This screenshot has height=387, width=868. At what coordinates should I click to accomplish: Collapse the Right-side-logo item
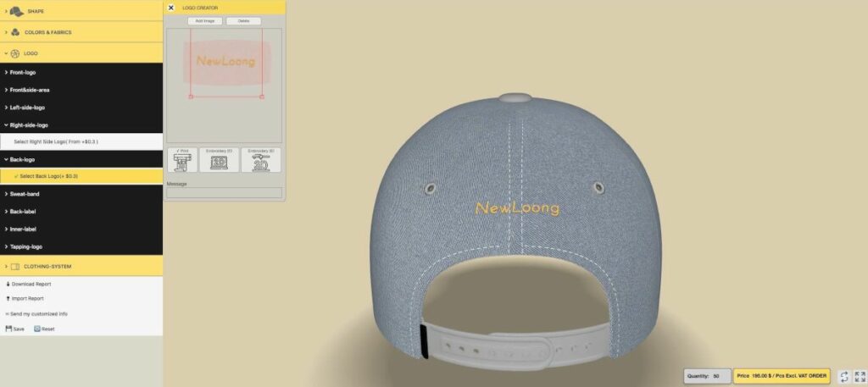(x=81, y=125)
